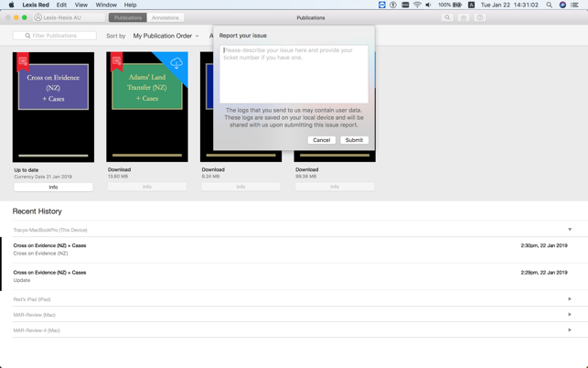
Task: Open Cross on Evidence Update entry at 2:29pm
Action: click(x=291, y=276)
